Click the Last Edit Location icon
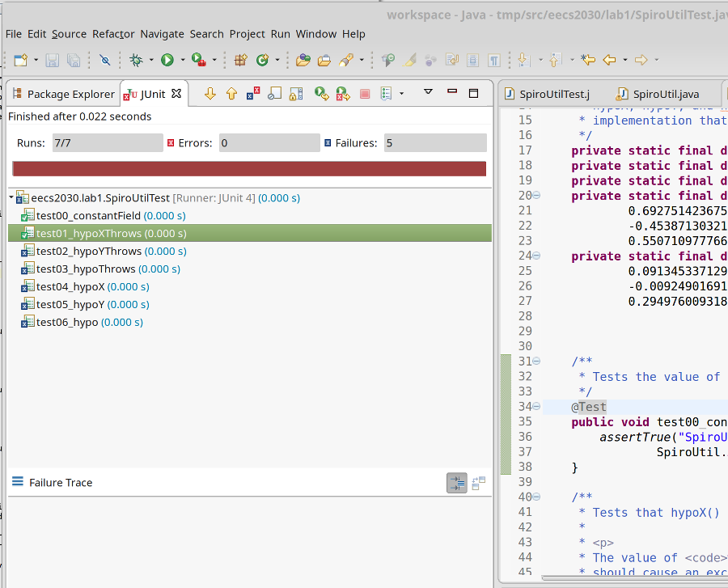Viewport: 728px width, 588px height. [588, 60]
